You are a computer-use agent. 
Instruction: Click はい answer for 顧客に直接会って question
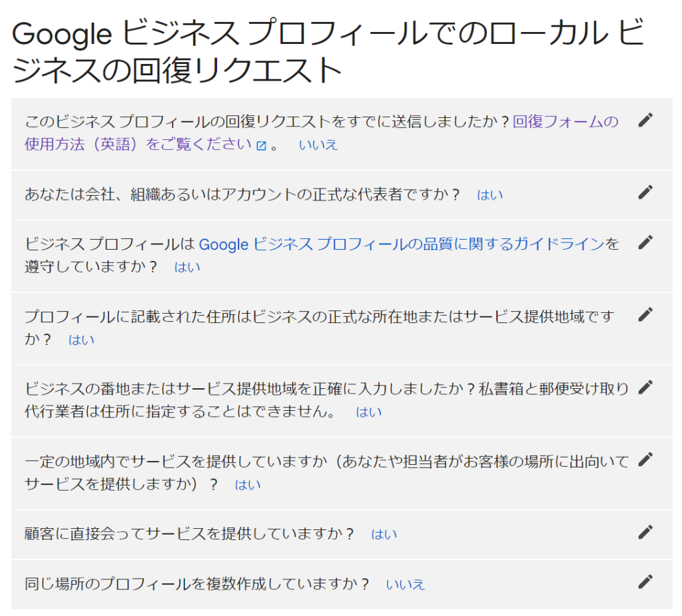[384, 534]
